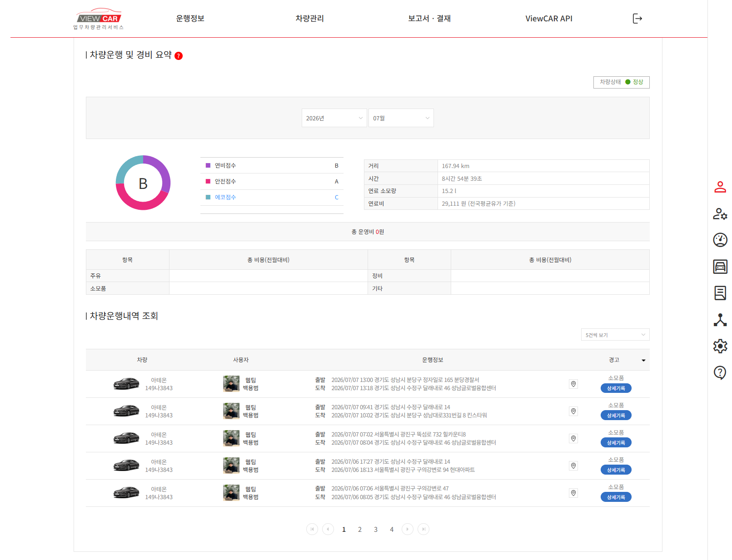The width and height of the screenshot is (732, 560).
Task: Open the 운행정보 menu
Action: [x=190, y=19]
